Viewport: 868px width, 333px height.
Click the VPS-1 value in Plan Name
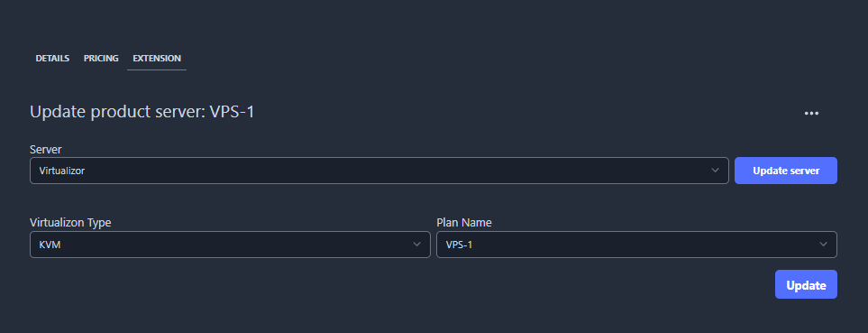point(459,245)
